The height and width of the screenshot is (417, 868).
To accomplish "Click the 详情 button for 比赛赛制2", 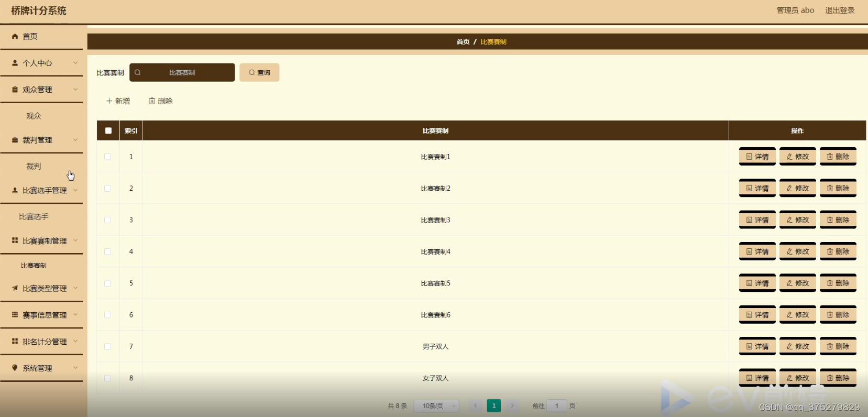I will tap(757, 188).
